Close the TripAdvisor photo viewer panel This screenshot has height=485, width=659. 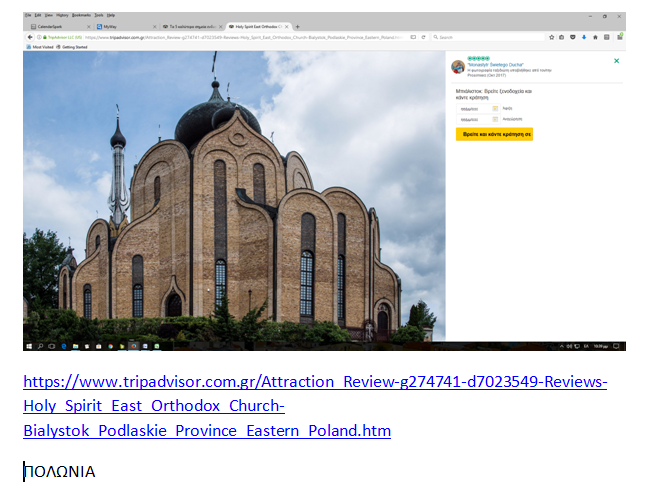(616, 61)
